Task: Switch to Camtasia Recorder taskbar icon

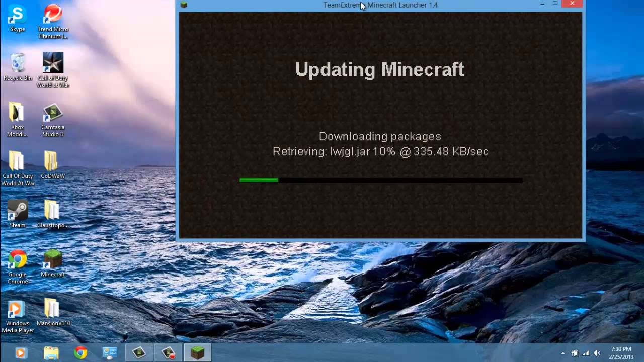Action: coord(168,353)
